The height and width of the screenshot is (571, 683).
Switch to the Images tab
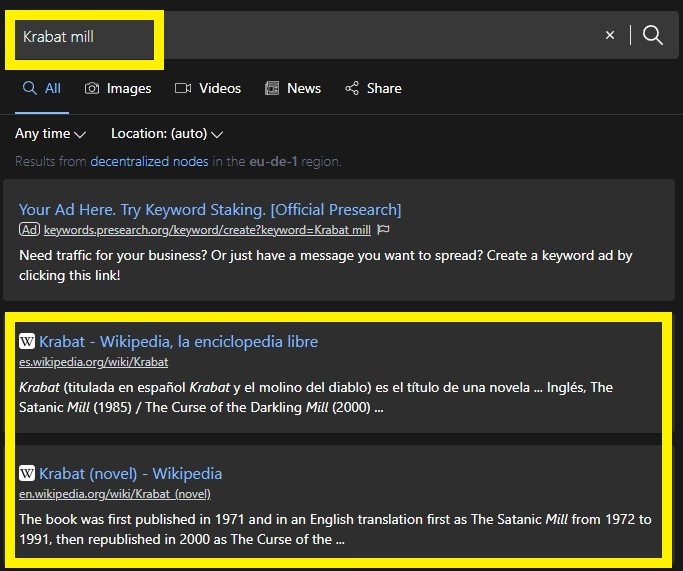pyautogui.click(x=118, y=88)
